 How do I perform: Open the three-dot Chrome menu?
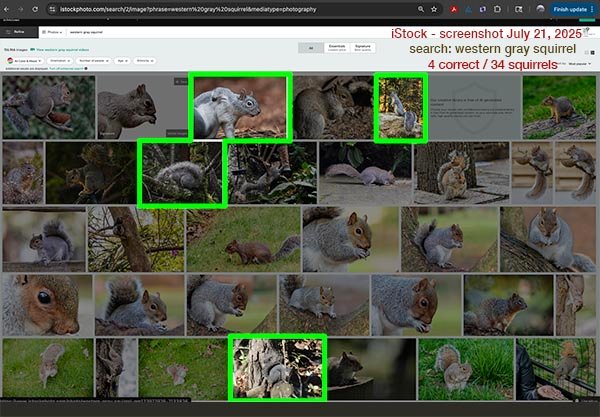[592, 9]
